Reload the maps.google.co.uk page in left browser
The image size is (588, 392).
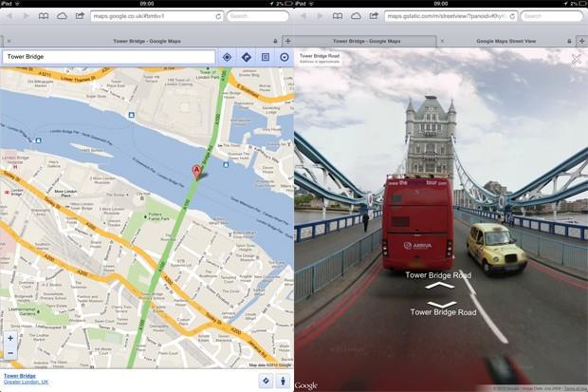tap(218, 16)
